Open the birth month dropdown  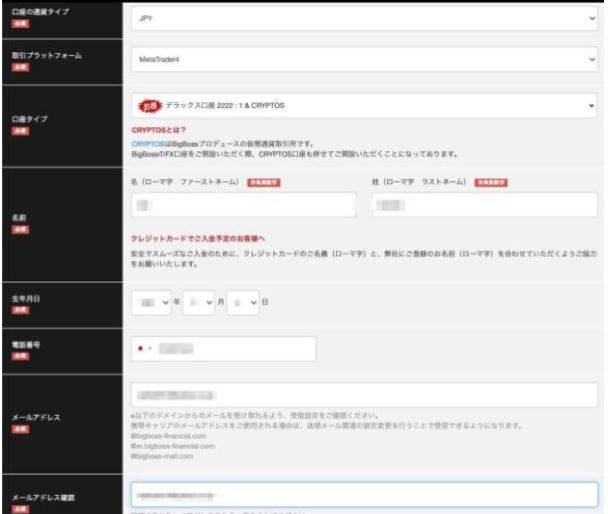click(x=203, y=297)
